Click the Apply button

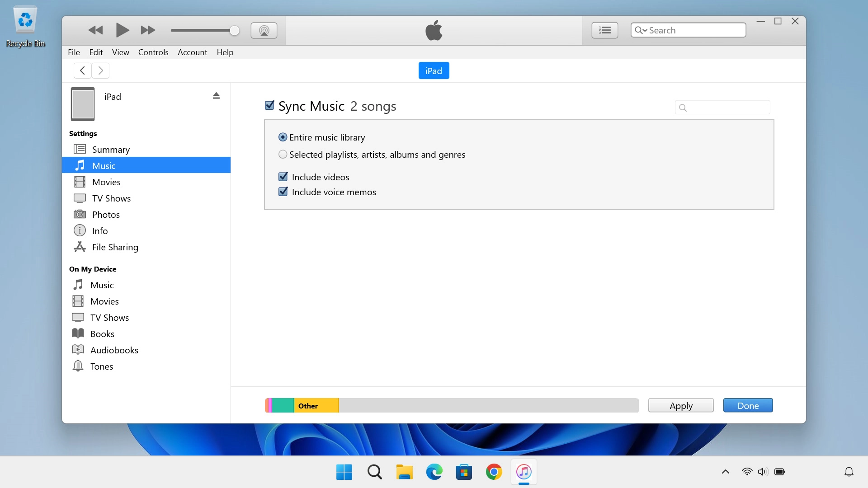point(680,405)
